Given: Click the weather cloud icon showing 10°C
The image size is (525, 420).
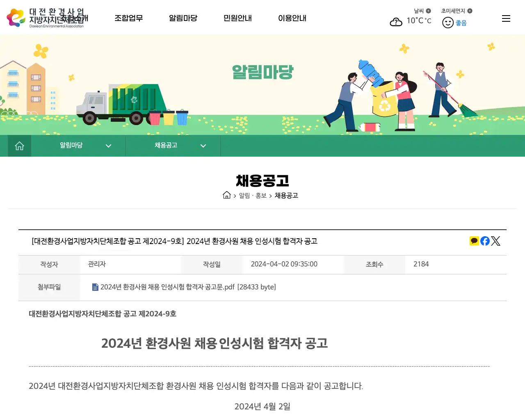Looking at the screenshot, I should [x=396, y=22].
